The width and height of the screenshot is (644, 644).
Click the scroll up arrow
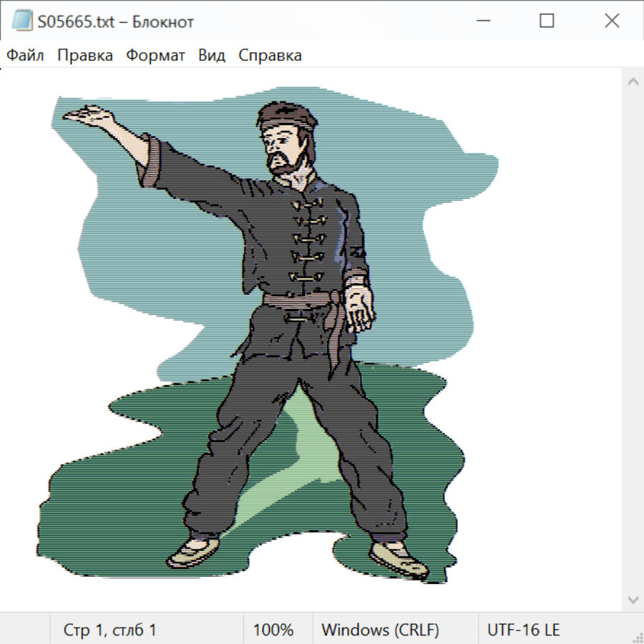[633, 82]
